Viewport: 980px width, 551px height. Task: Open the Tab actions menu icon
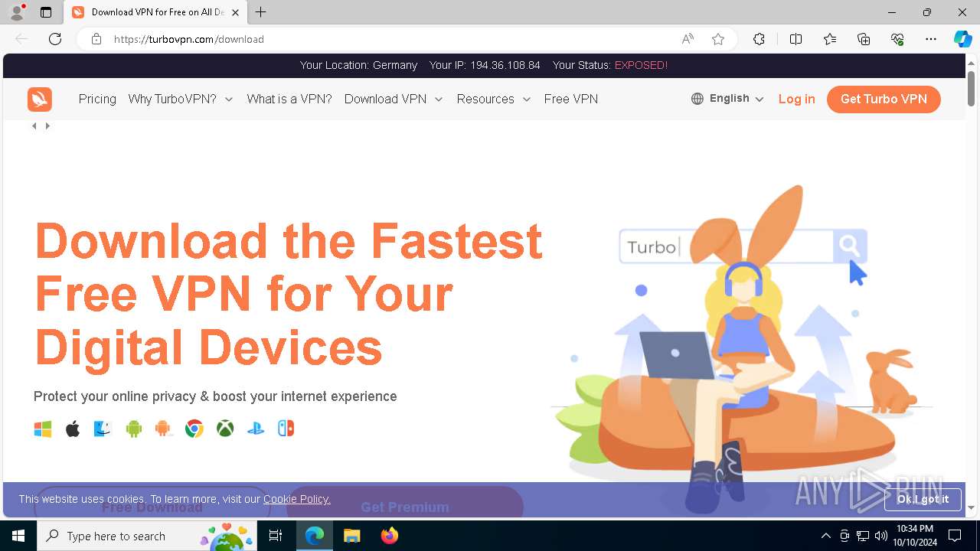click(46, 12)
